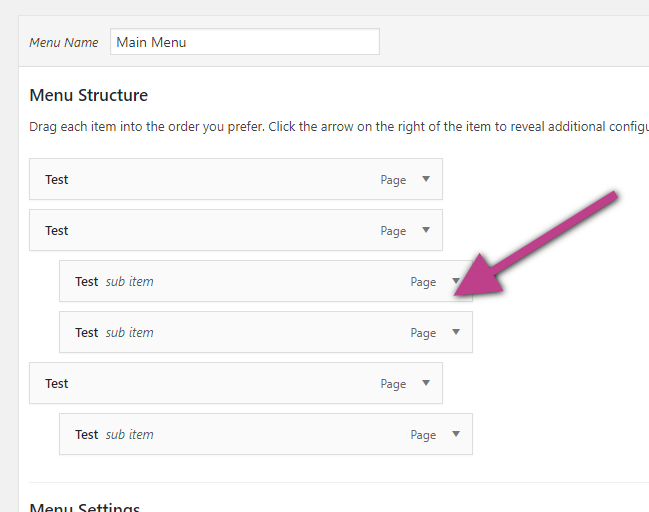Expand the second Test sub item's arrow
Screen dimensions: 649x512
click(x=456, y=332)
